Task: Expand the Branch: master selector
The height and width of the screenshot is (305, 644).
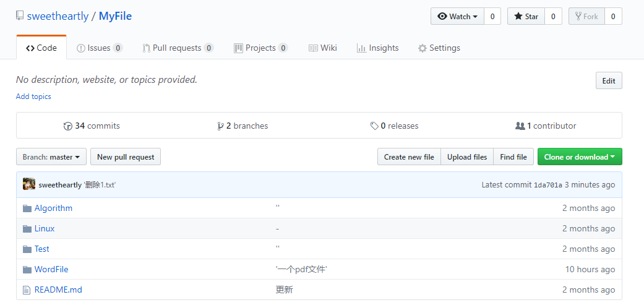Action: (51, 157)
